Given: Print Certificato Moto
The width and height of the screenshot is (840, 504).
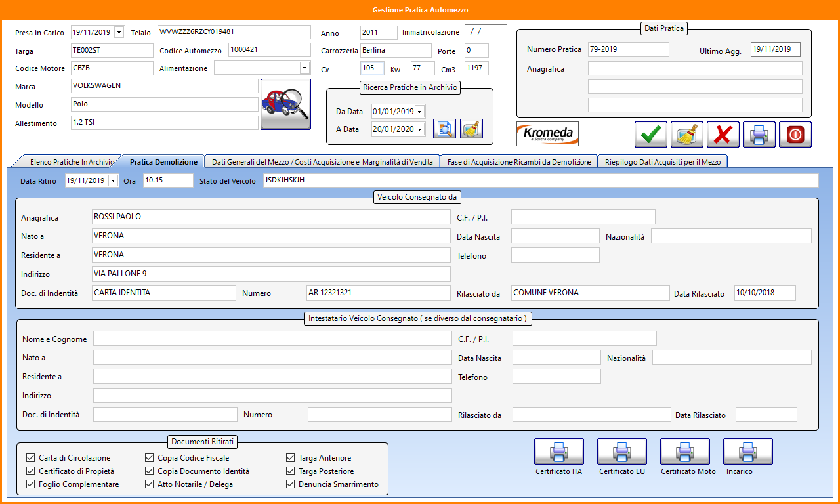Looking at the screenshot, I should (685, 451).
